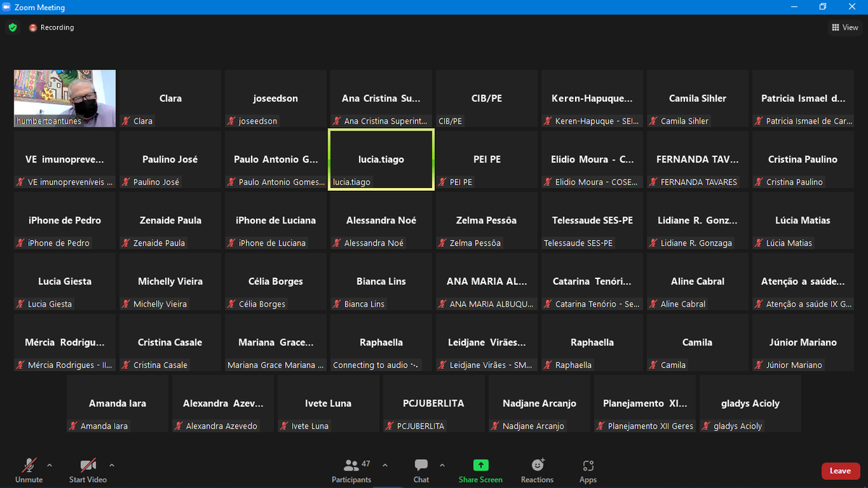Select the Raphaella tile showing Connecting to audio

tap(381, 343)
